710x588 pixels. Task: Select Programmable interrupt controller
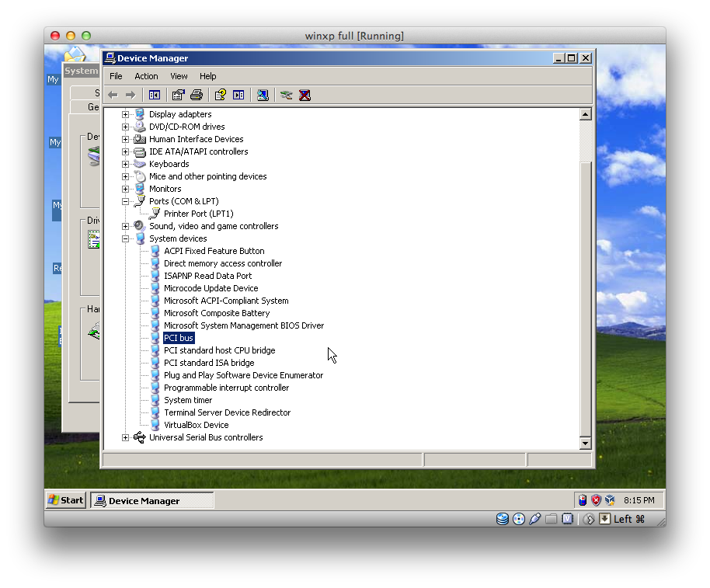click(226, 388)
